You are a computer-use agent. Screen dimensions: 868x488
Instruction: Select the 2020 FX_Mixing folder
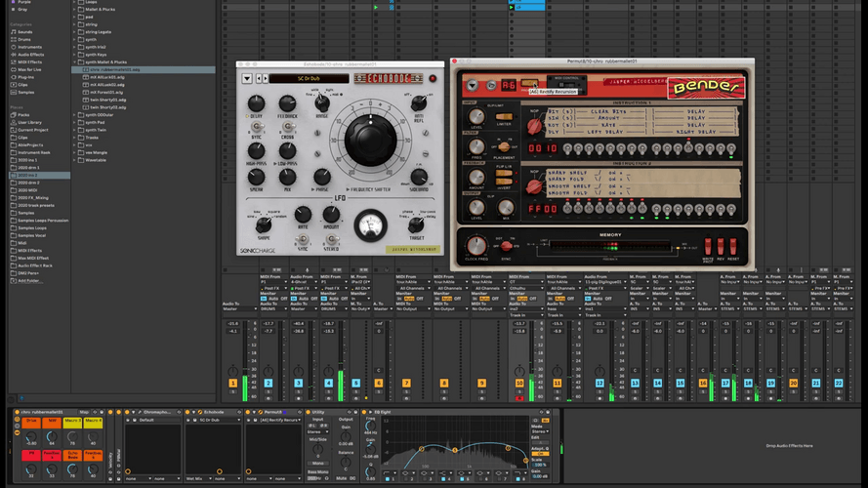pos(32,197)
